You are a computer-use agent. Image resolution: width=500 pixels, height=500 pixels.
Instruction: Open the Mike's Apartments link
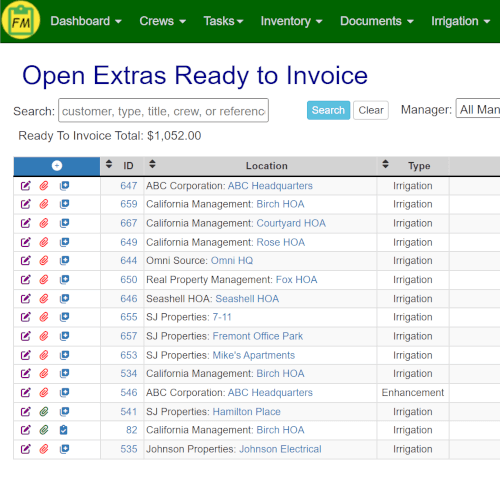pos(254,355)
